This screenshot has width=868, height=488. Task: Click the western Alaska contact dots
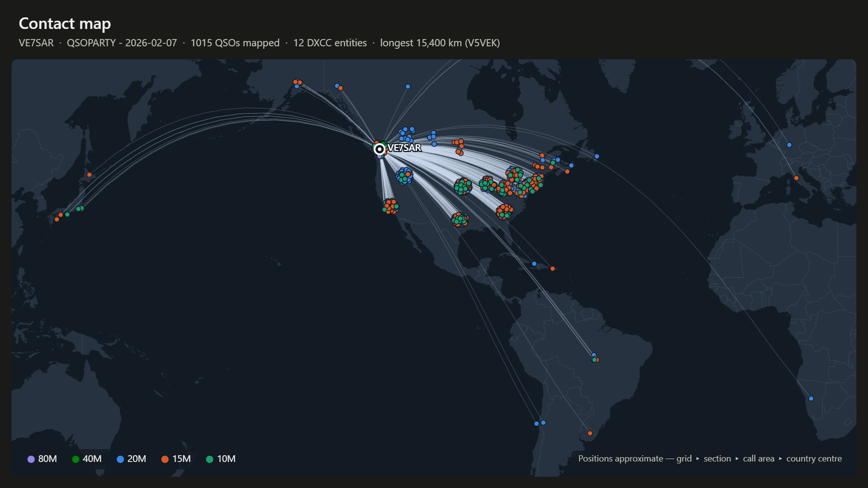pos(298,83)
